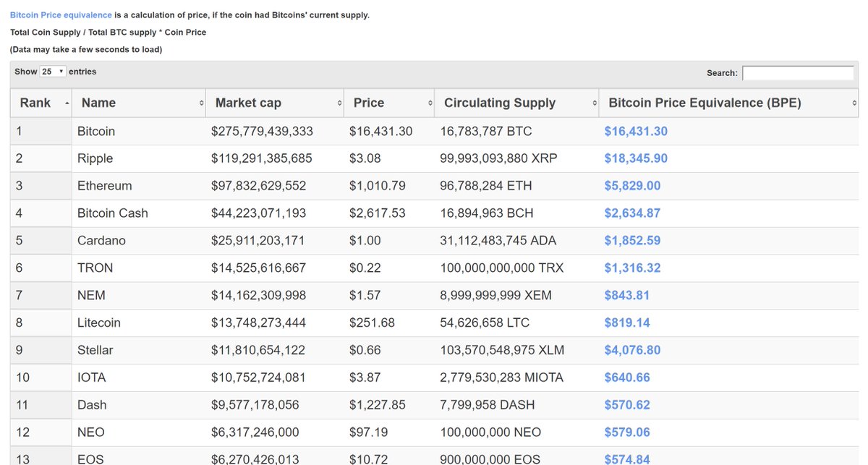Click Ethereum market cap $97,832,629,552
The image size is (868, 465).
tap(258, 186)
